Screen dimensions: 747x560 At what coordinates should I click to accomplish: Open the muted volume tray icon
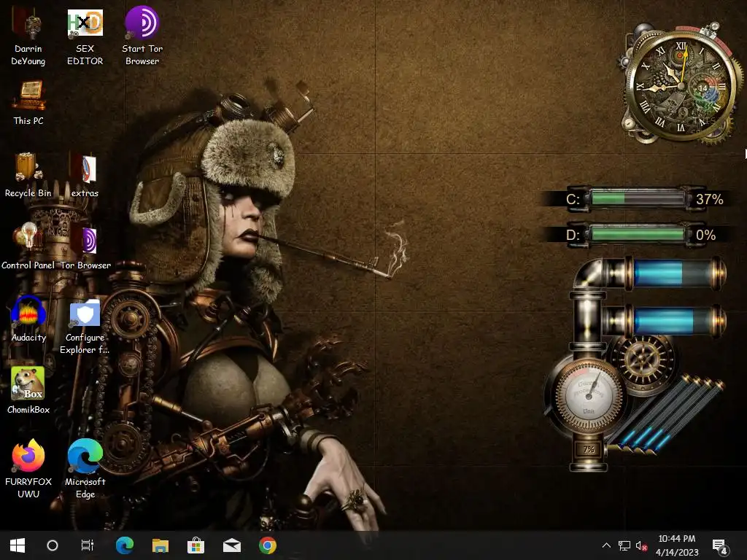[x=642, y=545]
